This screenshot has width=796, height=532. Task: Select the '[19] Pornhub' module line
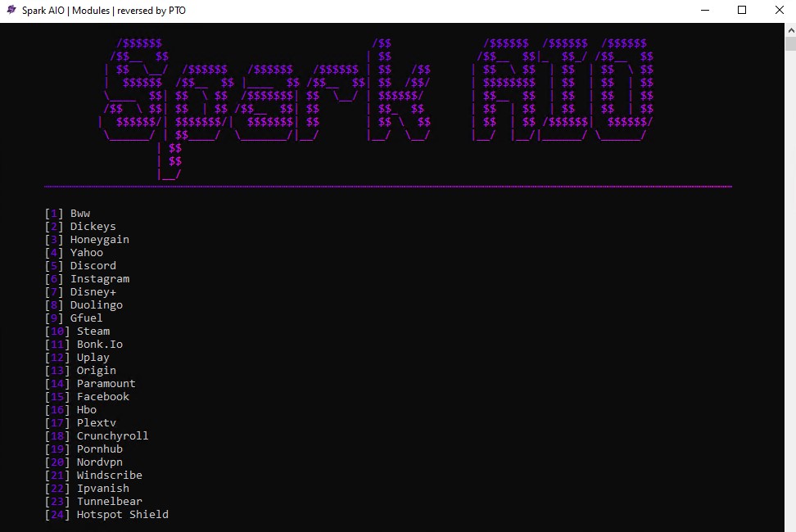(x=84, y=449)
